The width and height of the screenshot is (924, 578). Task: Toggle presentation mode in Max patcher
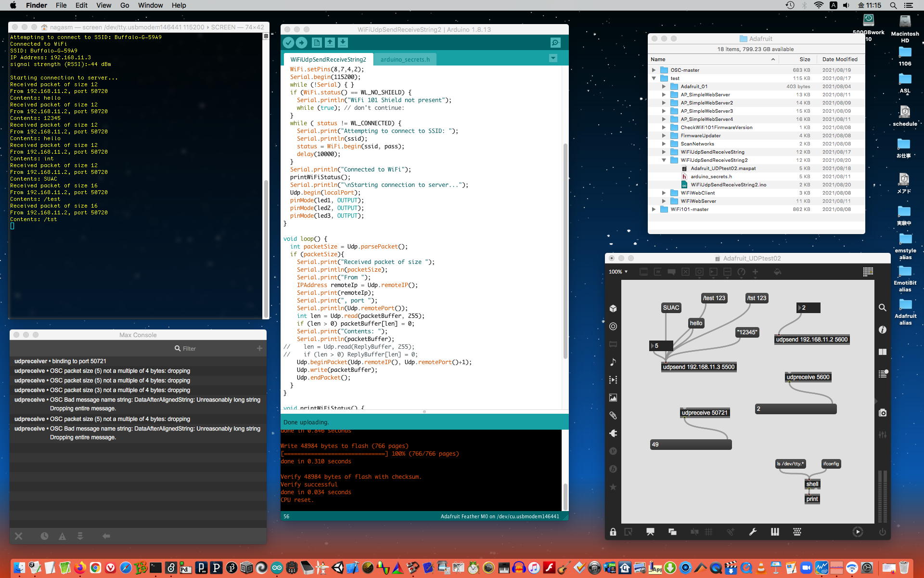coord(650,532)
